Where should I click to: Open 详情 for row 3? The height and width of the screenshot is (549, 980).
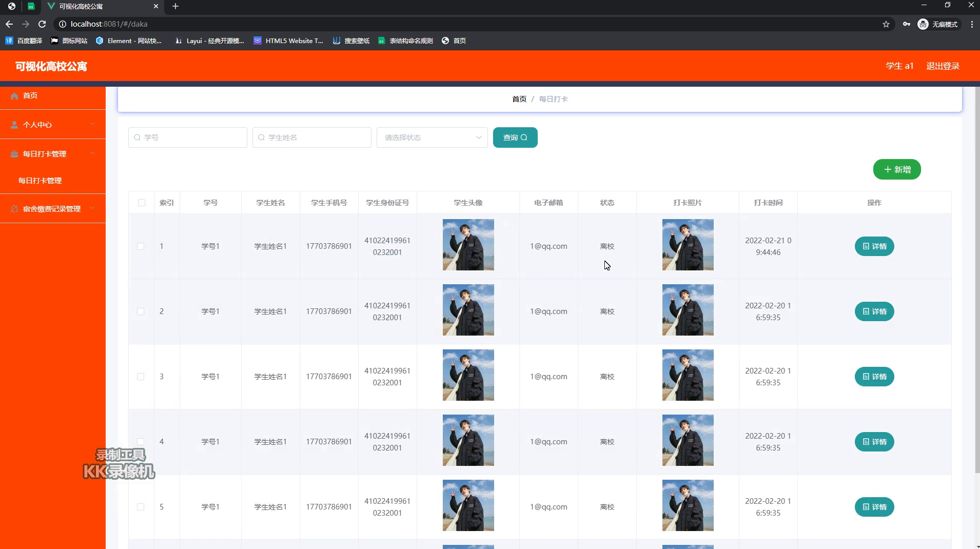(x=874, y=377)
